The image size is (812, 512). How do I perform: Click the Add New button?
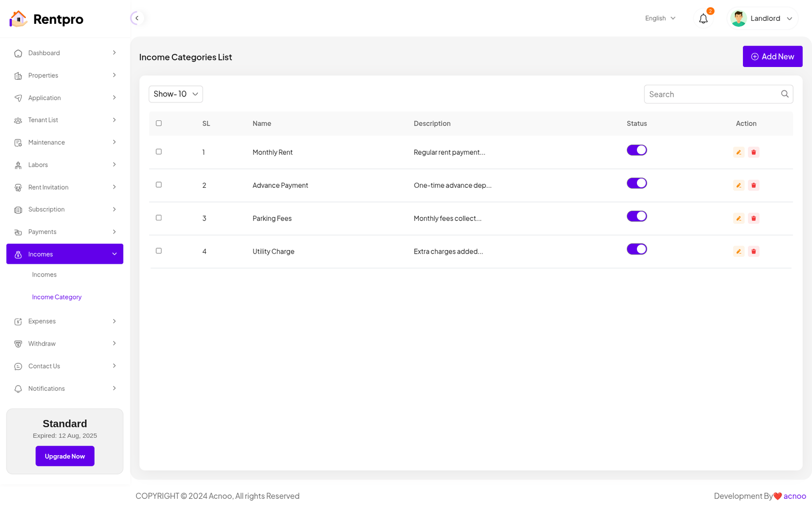tap(772, 56)
